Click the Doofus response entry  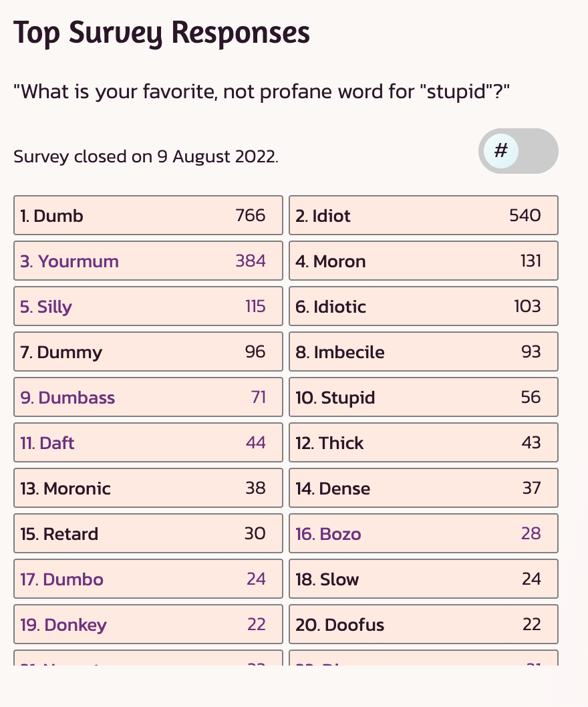tap(423, 624)
